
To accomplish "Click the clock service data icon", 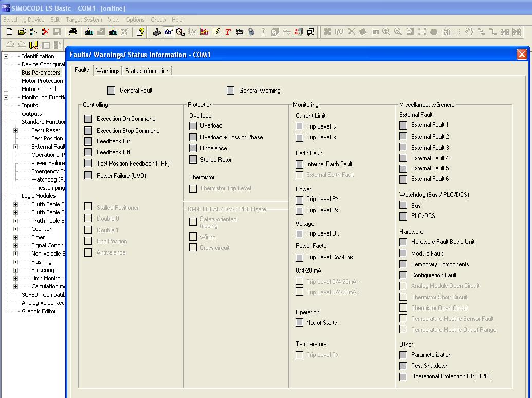I will [x=180, y=32].
